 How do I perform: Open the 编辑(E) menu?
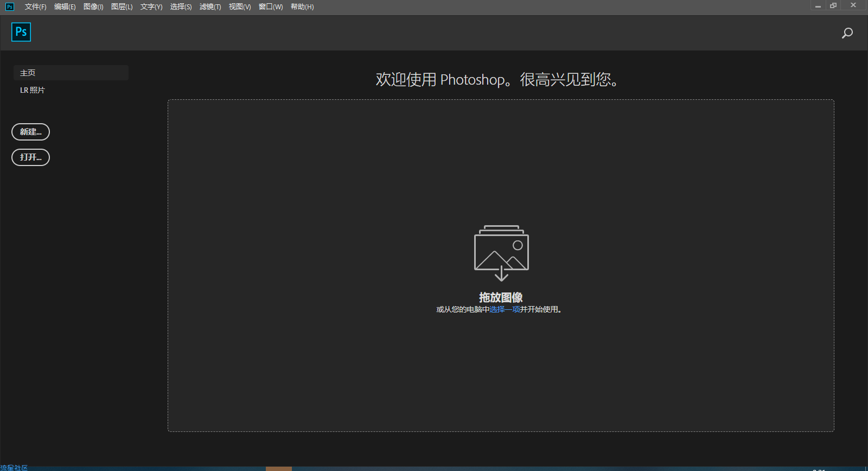tap(65, 7)
